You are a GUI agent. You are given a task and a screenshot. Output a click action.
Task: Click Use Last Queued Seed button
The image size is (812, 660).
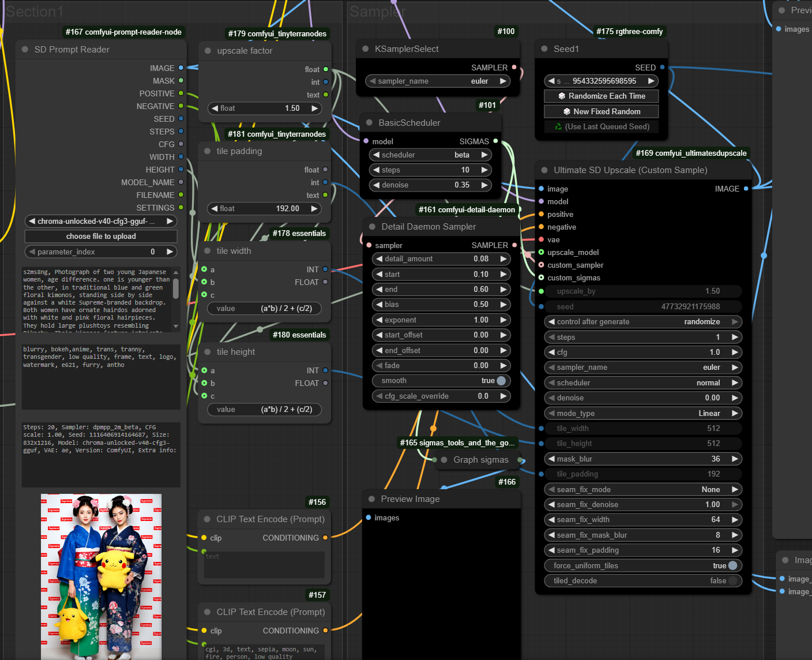(602, 127)
